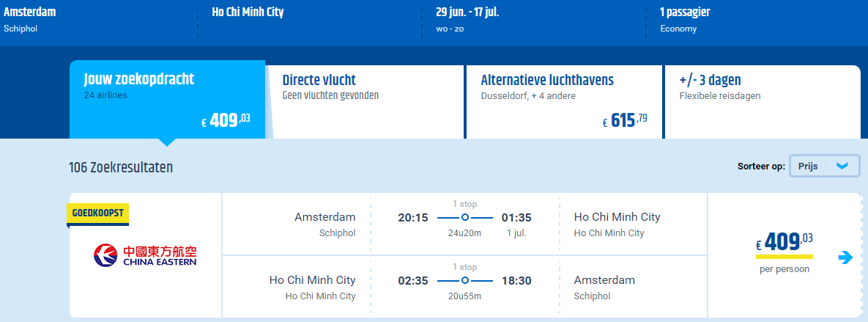Open the Sorteer op Prijs dropdown

coord(825,166)
